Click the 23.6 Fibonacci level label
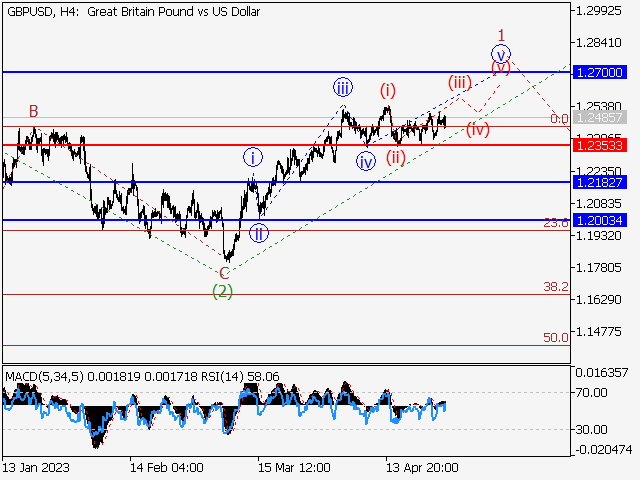This screenshot has width=640, height=480. coord(556,223)
